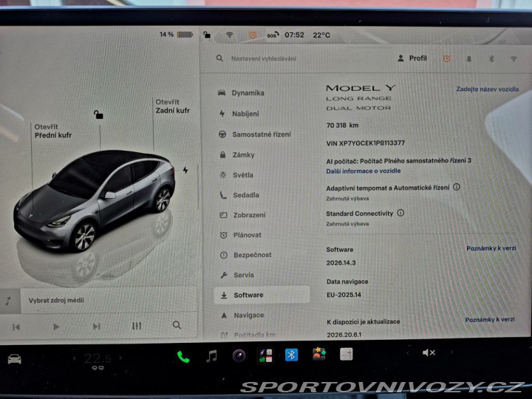532x399 pixels.
Task: Select Samostatné řízení menu item
Action: click(254, 134)
